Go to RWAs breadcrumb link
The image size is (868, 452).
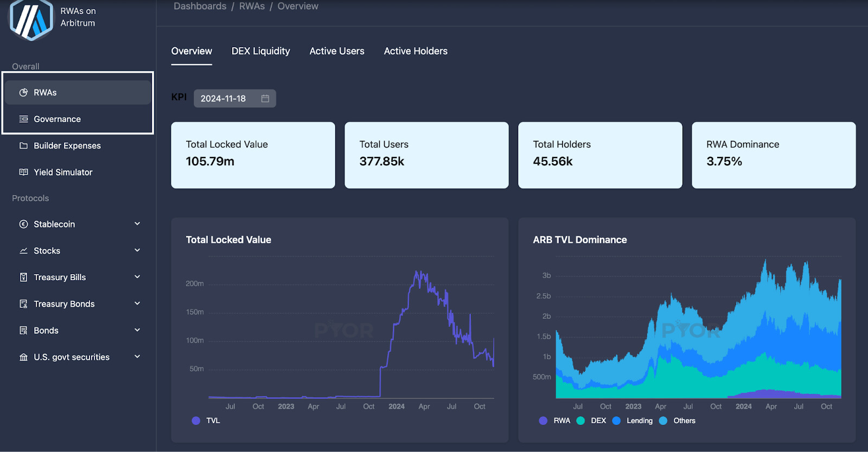pyautogui.click(x=252, y=6)
